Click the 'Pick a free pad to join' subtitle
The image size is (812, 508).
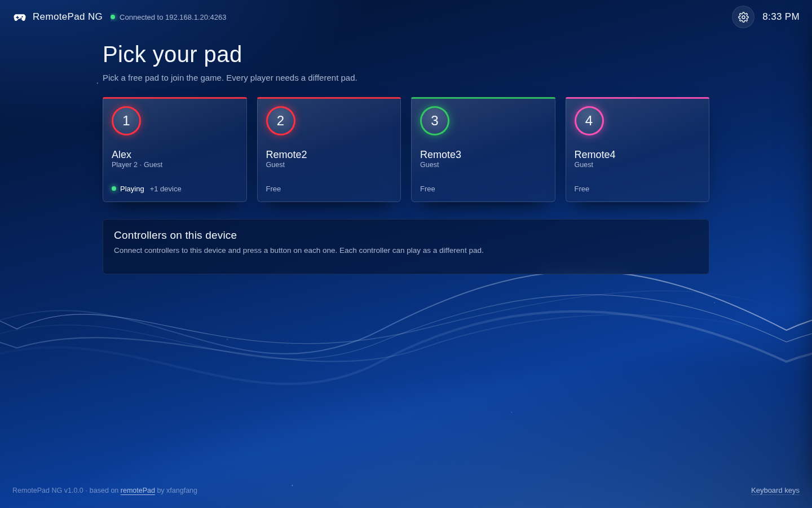tap(230, 78)
